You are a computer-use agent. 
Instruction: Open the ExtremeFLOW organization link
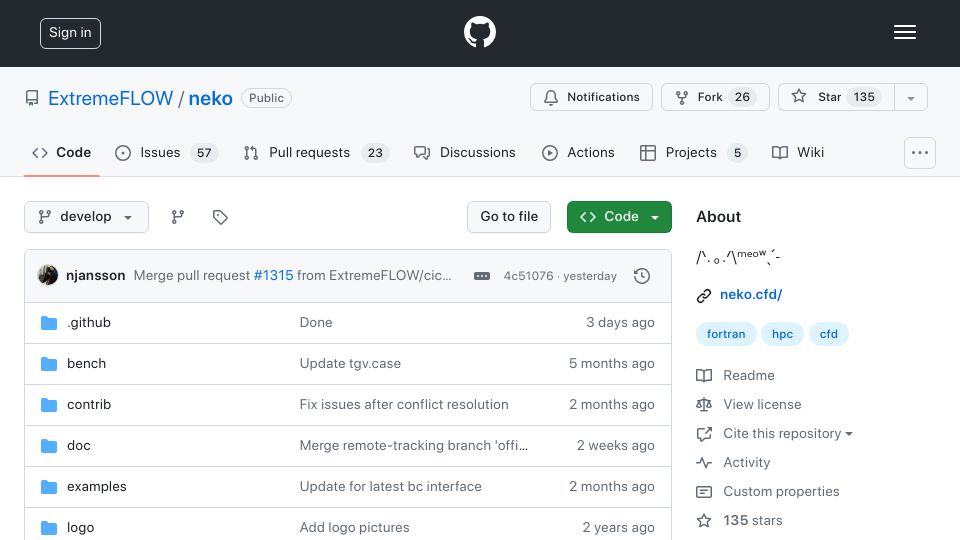110,98
